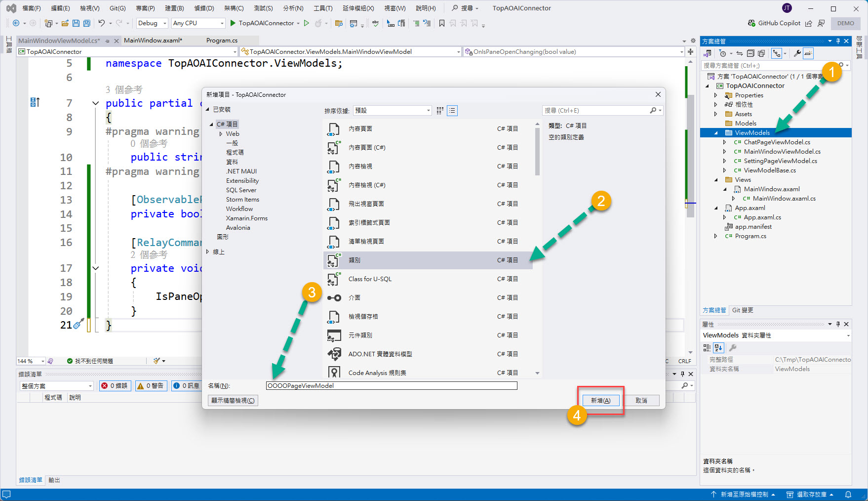
Task: Switch template list to small icons grid view
Action: (x=440, y=111)
